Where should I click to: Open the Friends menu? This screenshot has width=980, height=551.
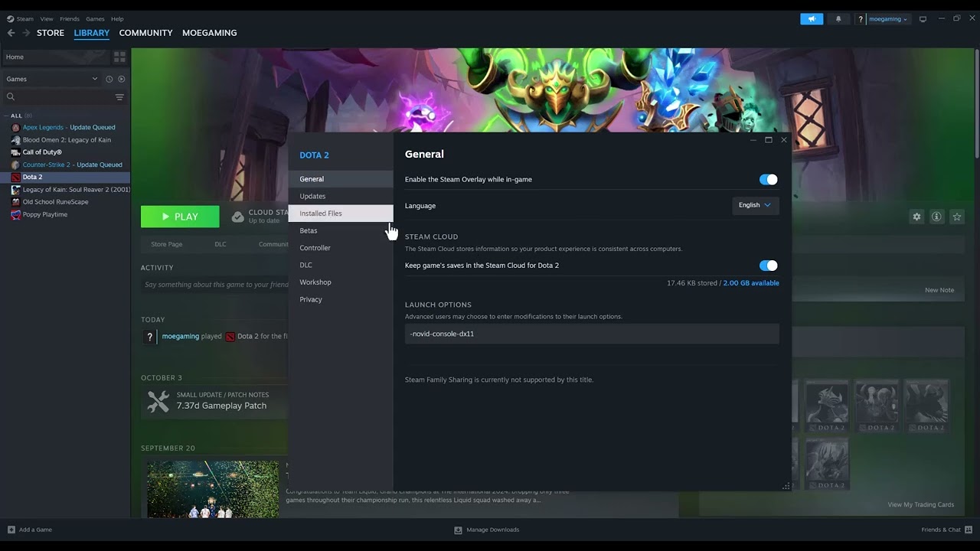point(70,19)
